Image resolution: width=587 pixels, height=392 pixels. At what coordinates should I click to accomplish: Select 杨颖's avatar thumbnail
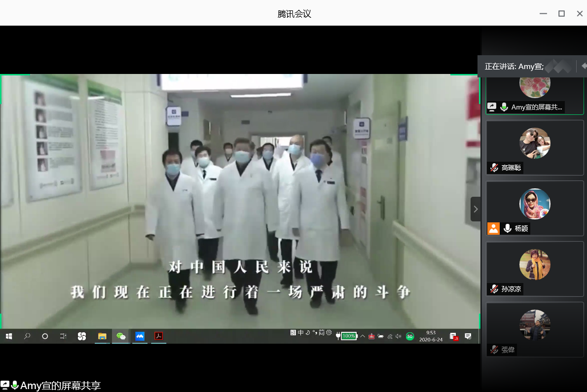pos(535,204)
